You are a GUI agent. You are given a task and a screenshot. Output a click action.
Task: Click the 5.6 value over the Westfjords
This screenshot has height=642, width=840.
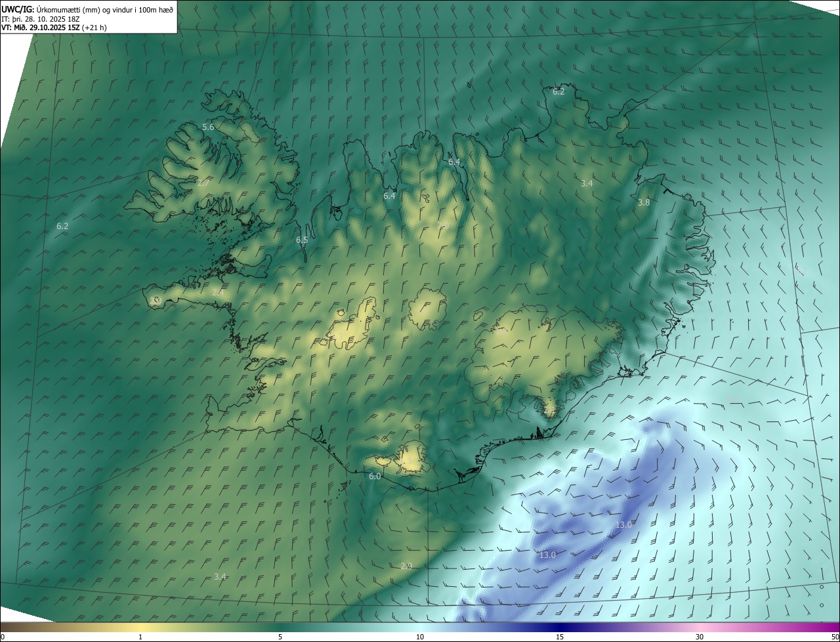pyautogui.click(x=208, y=127)
